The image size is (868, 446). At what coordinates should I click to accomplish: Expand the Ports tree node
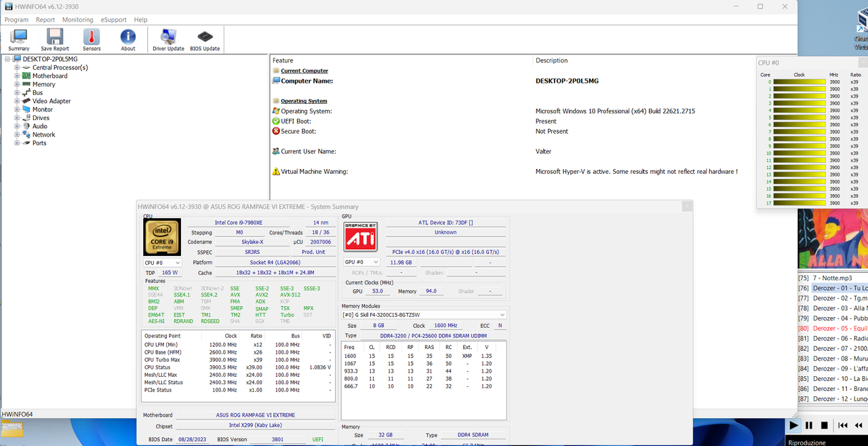pos(17,143)
